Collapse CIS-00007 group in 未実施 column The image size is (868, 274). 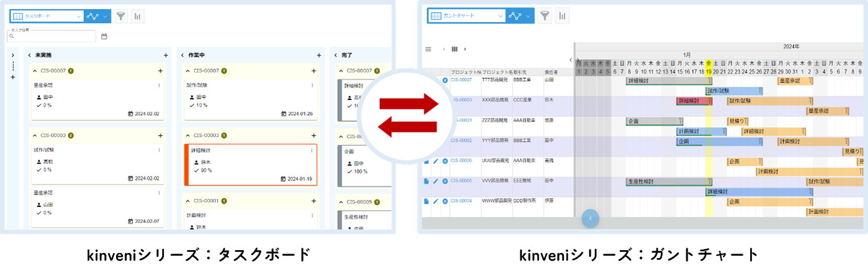click(35, 71)
